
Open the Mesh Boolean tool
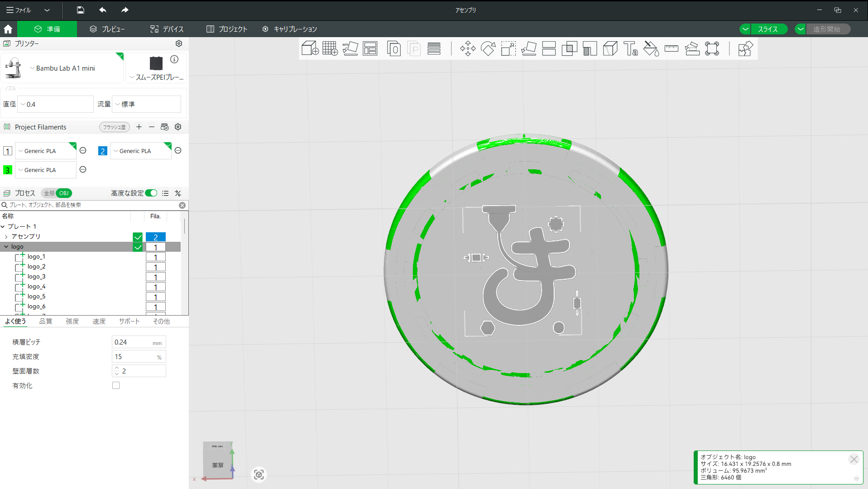tap(569, 48)
